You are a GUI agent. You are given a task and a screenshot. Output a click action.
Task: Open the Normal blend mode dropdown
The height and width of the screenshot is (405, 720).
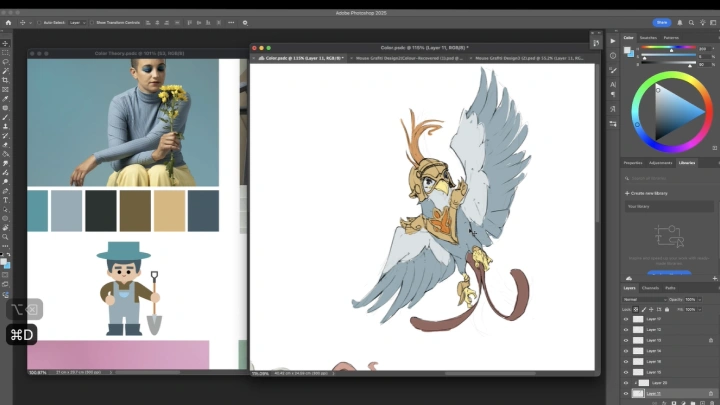pyautogui.click(x=645, y=299)
